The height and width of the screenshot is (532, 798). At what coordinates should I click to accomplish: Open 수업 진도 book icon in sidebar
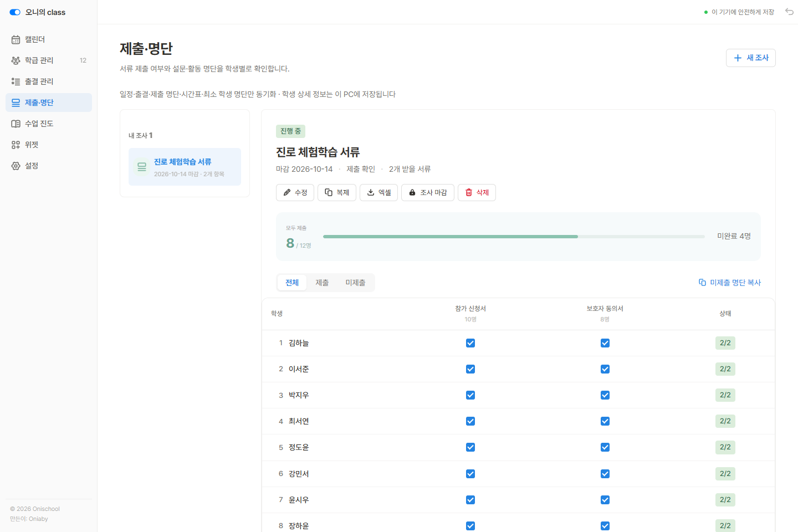click(x=16, y=124)
